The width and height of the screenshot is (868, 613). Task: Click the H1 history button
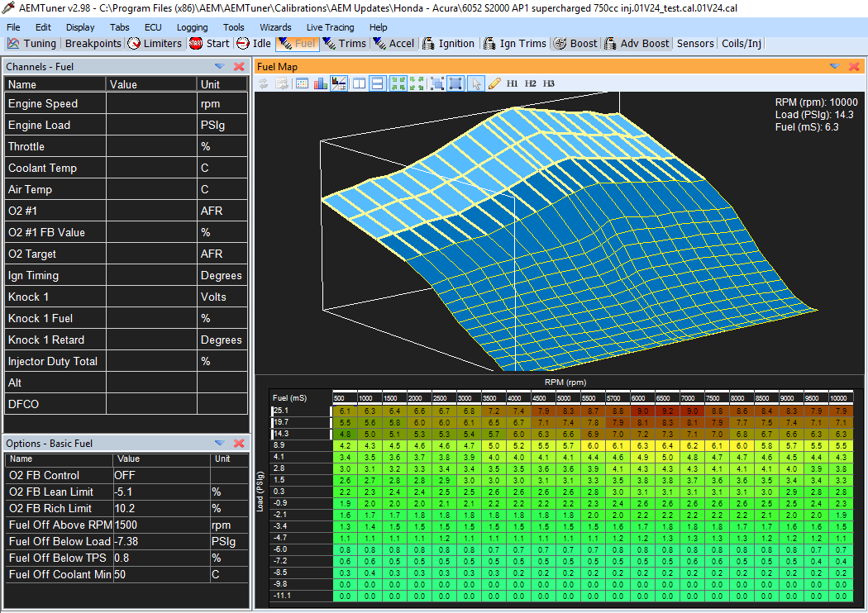pyautogui.click(x=513, y=83)
